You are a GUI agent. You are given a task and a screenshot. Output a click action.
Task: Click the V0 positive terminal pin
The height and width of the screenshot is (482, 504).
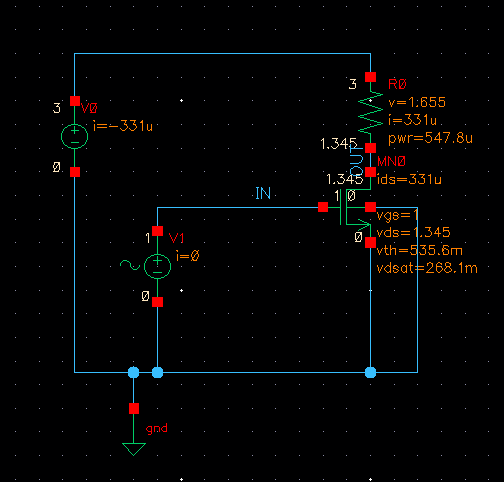click(75, 101)
